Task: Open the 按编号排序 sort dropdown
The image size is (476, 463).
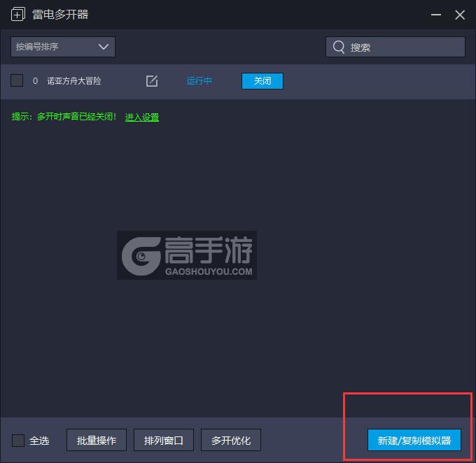Action: pos(63,47)
